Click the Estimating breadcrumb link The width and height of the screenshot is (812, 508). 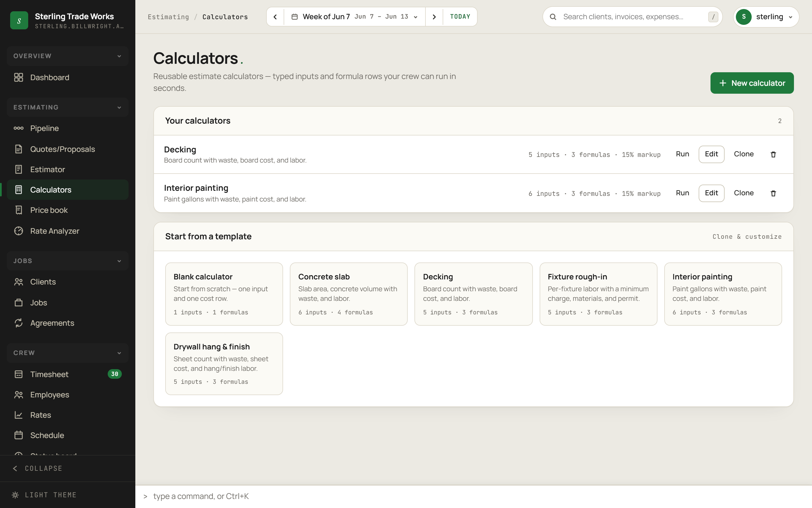[168, 17]
